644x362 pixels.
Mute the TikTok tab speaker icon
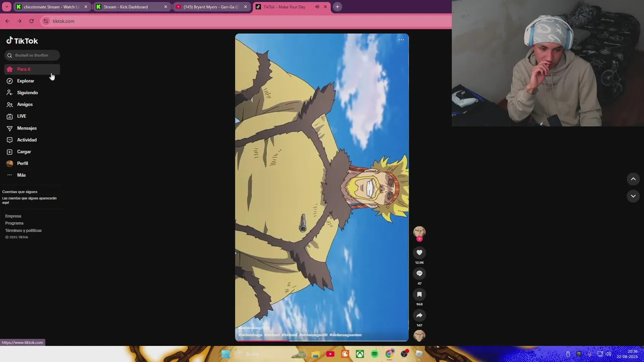pyautogui.click(x=317, y=7)
